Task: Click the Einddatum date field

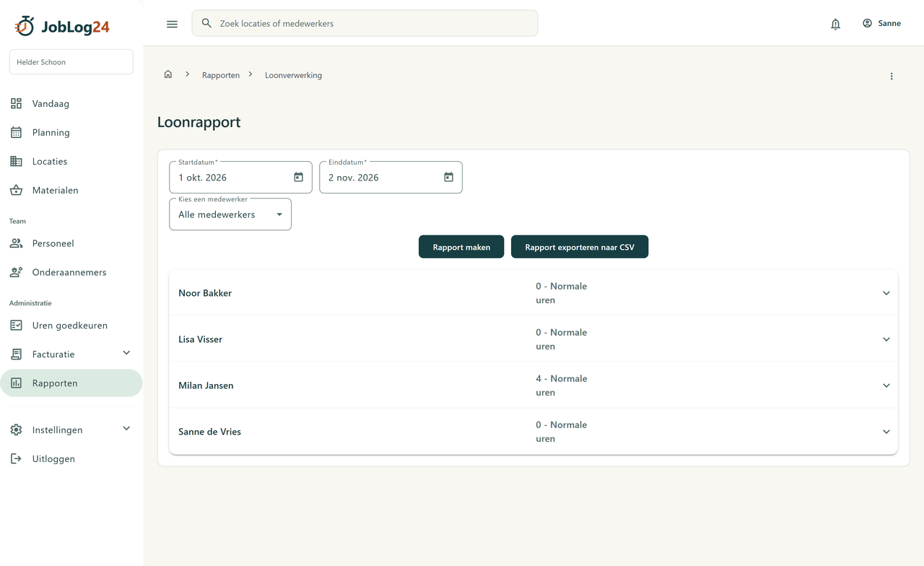Action: point(391,177)
